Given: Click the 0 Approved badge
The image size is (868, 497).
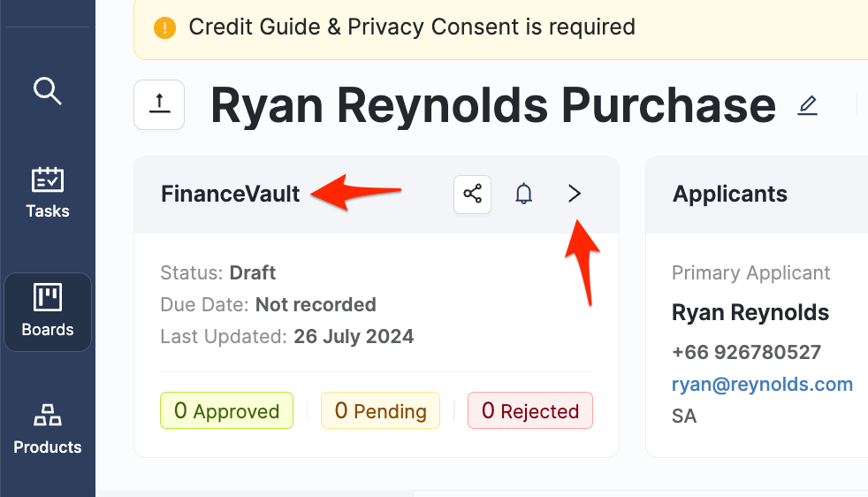Looking at the screenshot, I should pos(226,411).
